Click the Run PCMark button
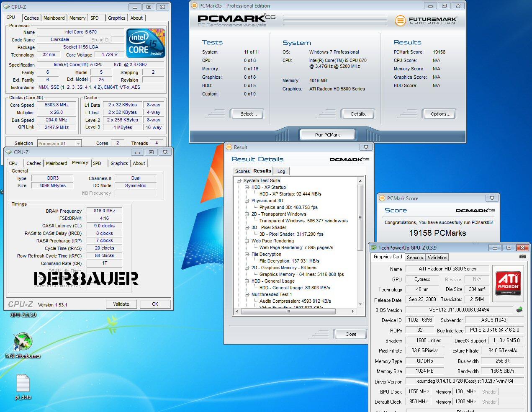 (327, 135)
